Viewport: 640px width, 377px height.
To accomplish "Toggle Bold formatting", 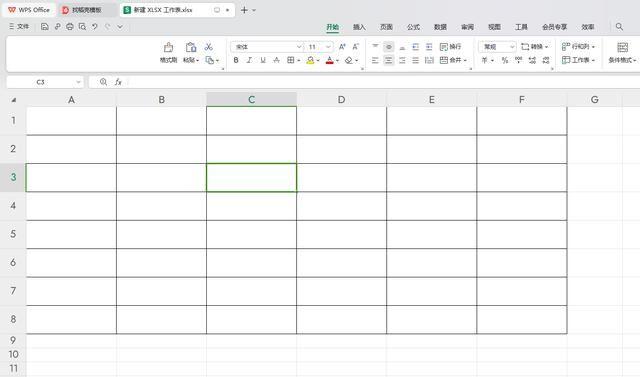I will click(x=236, y=60).
